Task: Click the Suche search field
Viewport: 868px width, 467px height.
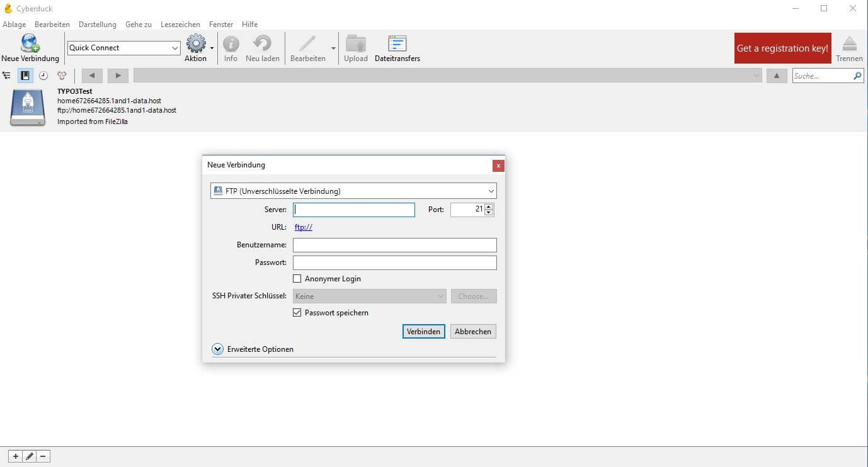Action: 822,76
